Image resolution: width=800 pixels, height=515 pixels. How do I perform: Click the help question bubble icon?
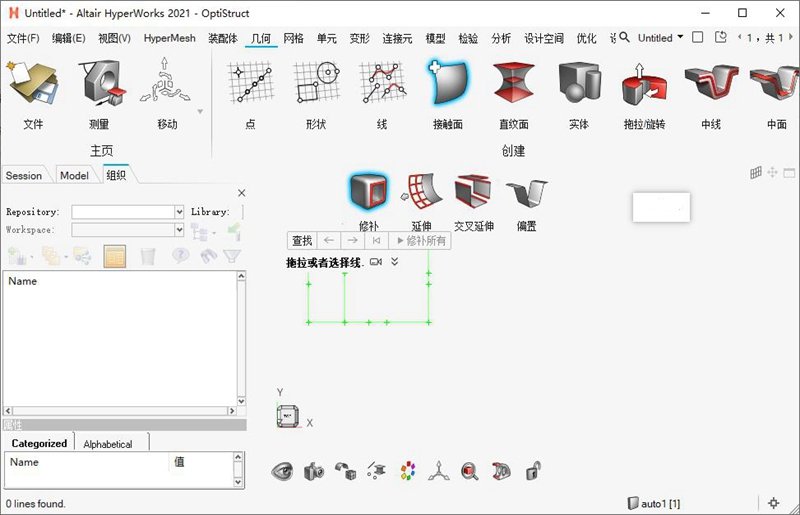180,255
